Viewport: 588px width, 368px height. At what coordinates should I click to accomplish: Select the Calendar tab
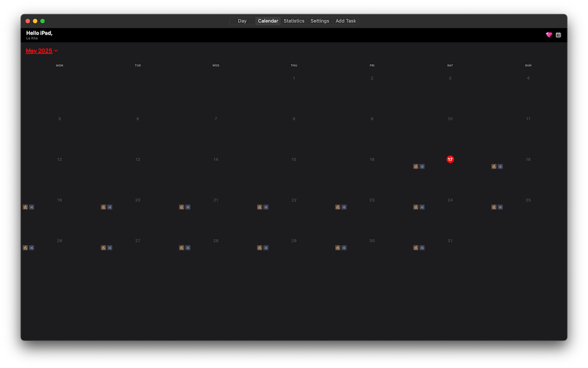click(x=268, y=21)
